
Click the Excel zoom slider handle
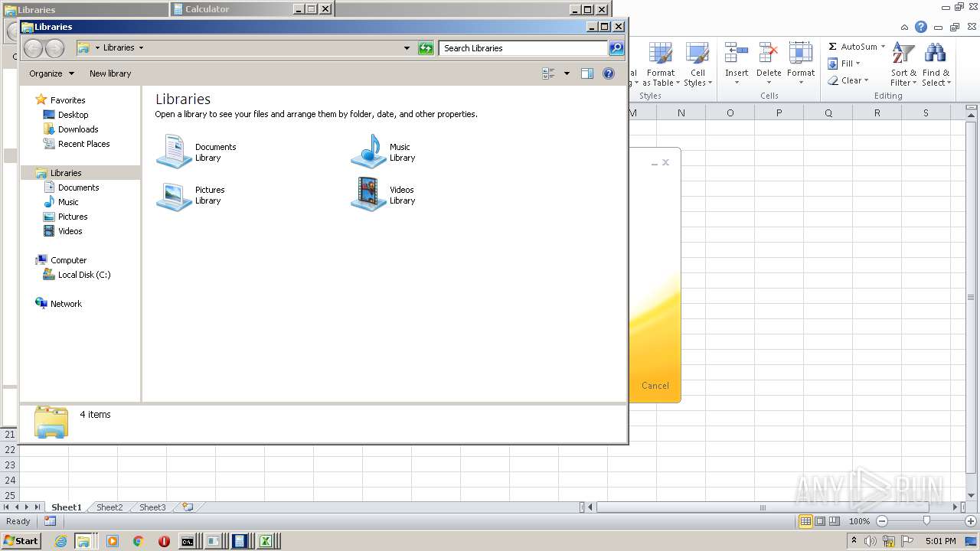[926, 521]
